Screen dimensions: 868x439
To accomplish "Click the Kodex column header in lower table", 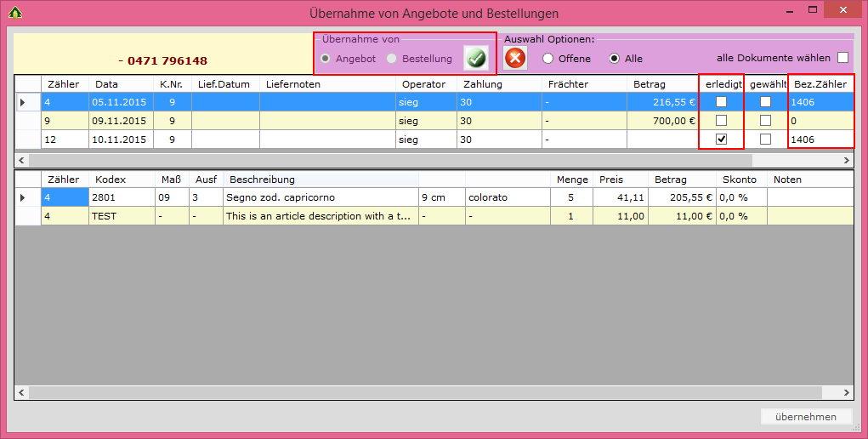I will coord(111,180).
